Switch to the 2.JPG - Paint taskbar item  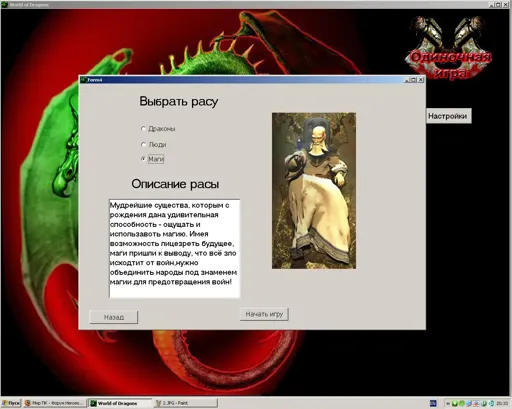pyautogui.click(x=186, y=403)
